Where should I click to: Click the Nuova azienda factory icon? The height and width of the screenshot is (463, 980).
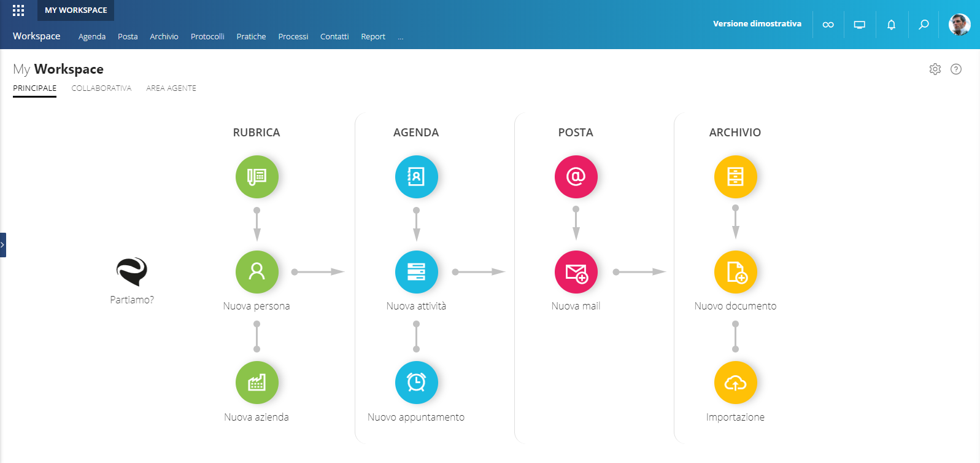coord(257,383)
